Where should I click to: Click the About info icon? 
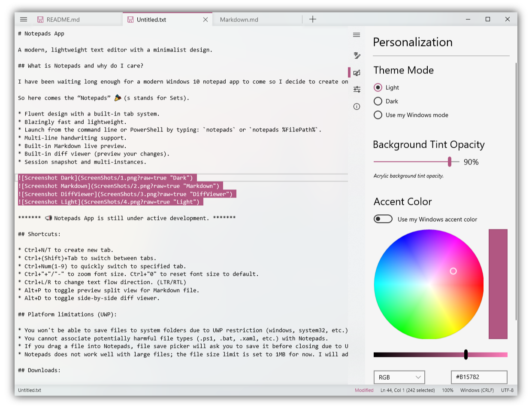pyautogui.click(x=357, y=106)
